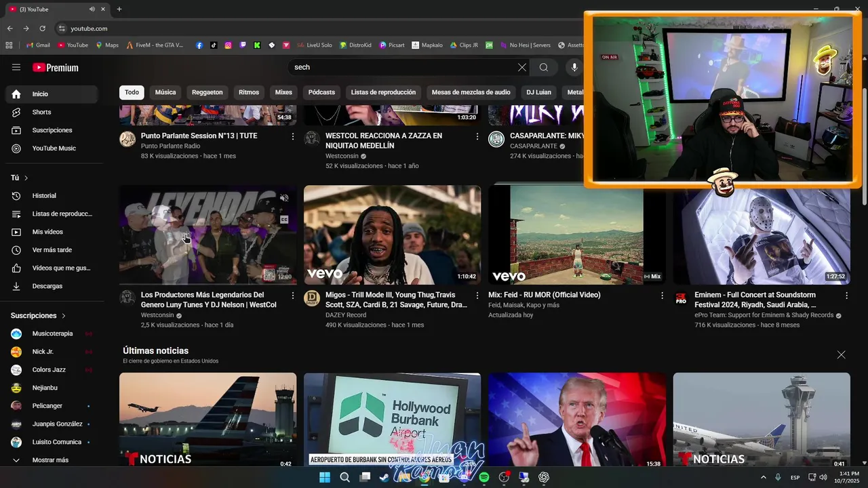The width and height of the screenshot is (868, 488).
Task: Open the DAZEY Record channel avatar
Action: (312, 298)
